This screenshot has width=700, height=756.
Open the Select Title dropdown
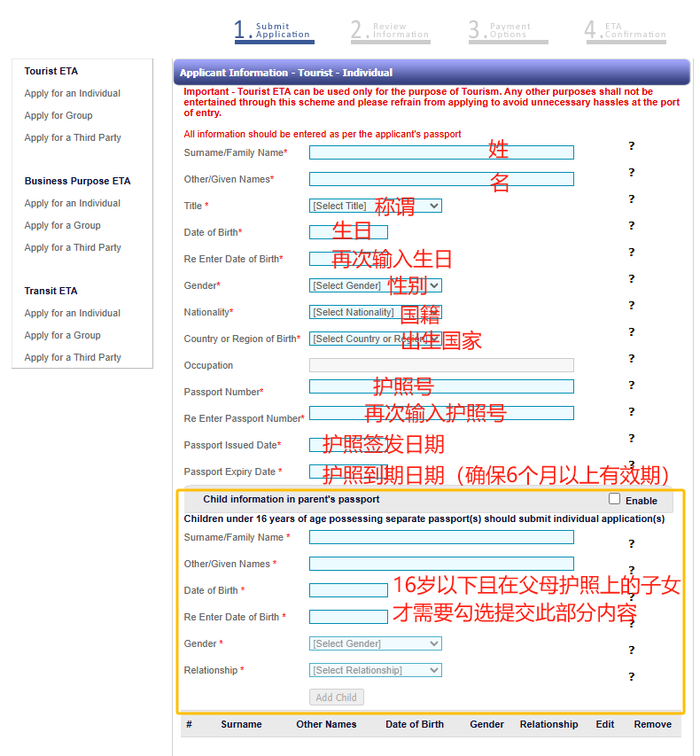[376, 206]
